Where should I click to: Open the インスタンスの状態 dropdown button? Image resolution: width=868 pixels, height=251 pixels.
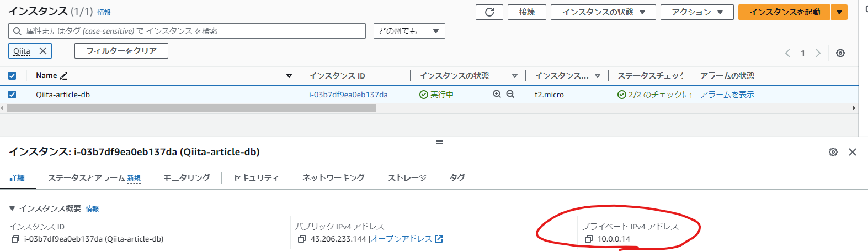pos(603,12)
